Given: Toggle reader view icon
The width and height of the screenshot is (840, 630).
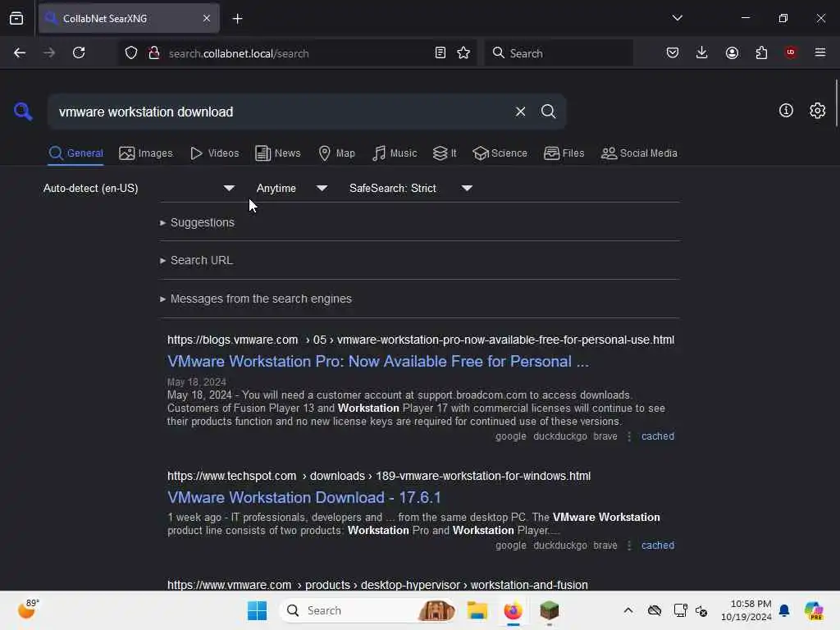Looking at the screenshot, I should point(441,52).
